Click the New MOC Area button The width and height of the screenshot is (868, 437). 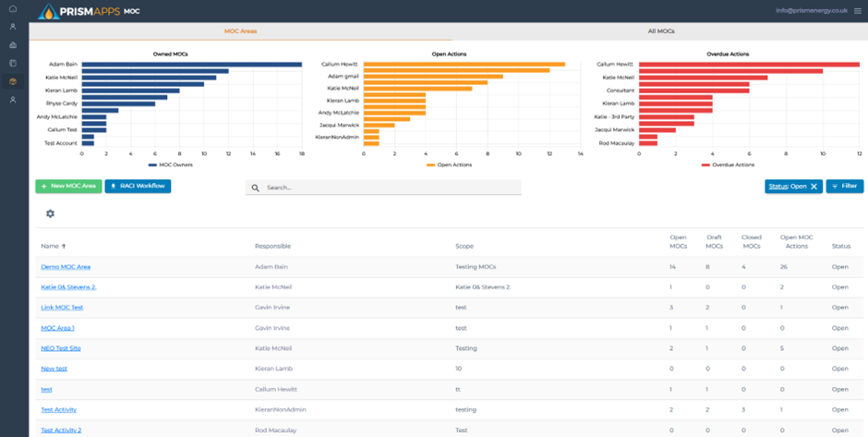(x=68, y=186)
